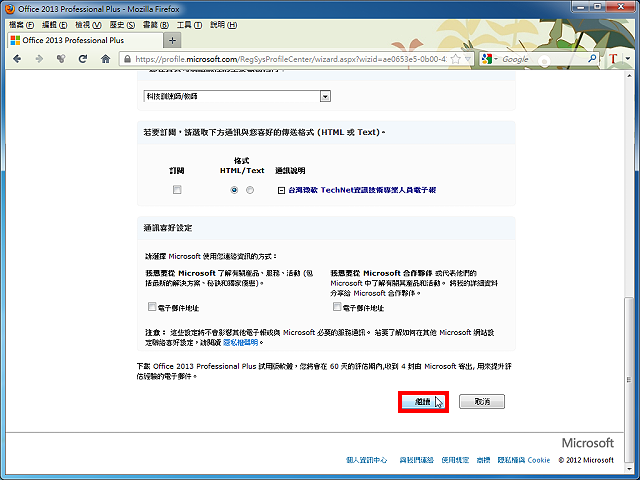Click the lock icon in the address bar
This screenshot has width=640, height=480.
[127, 59]
